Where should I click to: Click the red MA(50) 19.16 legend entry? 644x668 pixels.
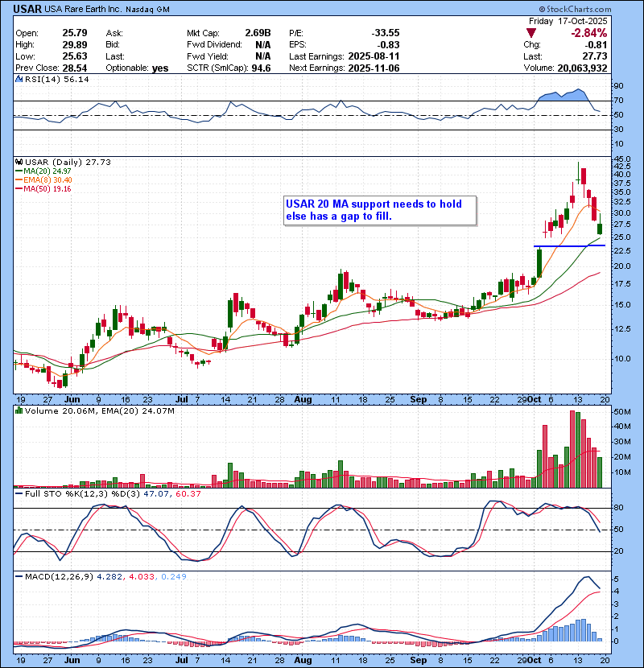[x=43, y=188]
